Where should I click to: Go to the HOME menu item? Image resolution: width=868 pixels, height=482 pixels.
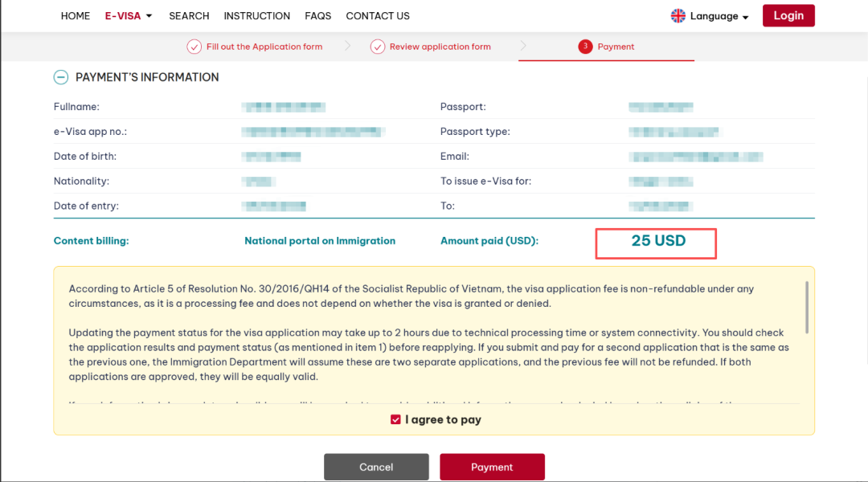76,16
